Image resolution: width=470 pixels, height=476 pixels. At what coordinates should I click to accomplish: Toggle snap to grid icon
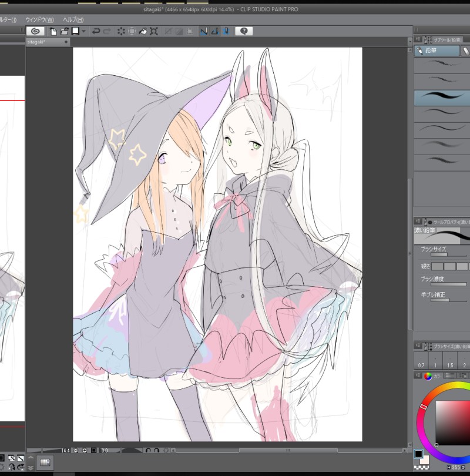click(226, 31)
